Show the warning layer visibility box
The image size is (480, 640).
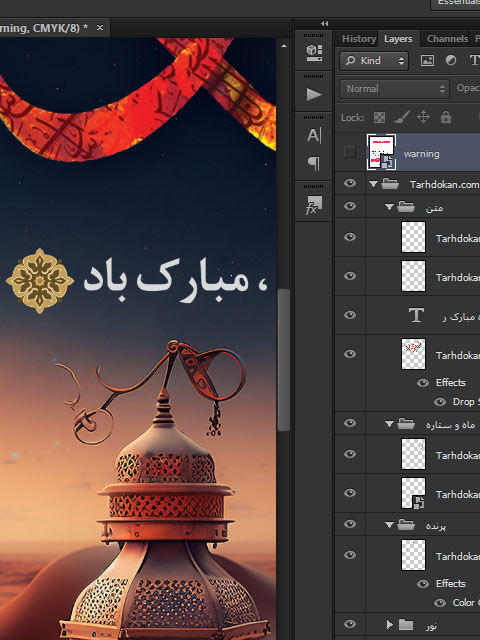coord(350,152)
